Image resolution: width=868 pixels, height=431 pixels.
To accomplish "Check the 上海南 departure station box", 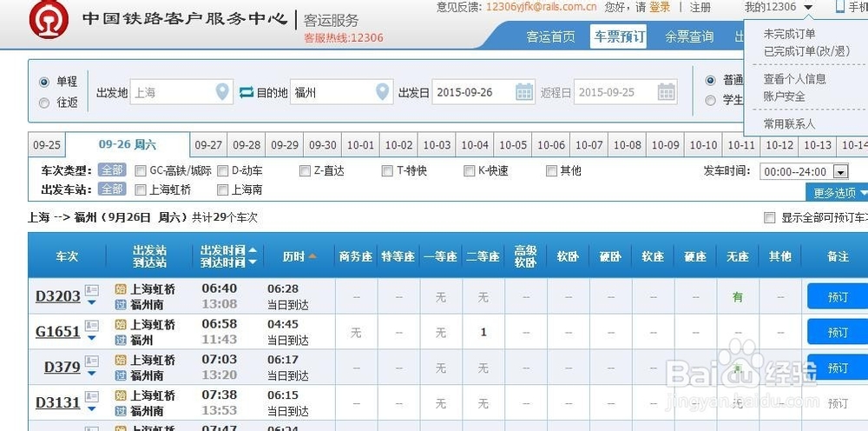I will [222, 190].
